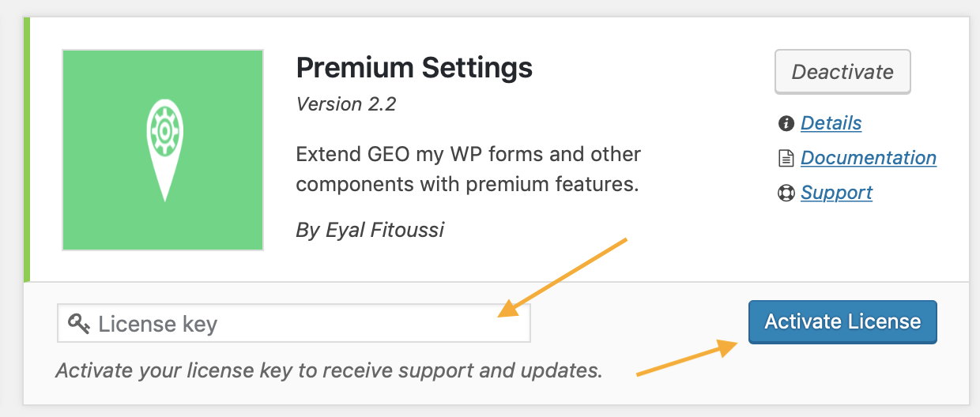Click the info circle icon beside Details

[x=786, y=123]
